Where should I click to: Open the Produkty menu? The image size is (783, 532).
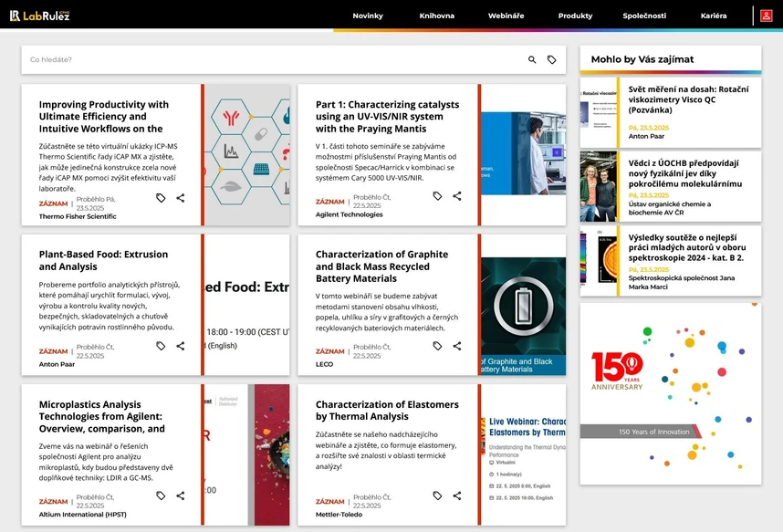[575, 16]
